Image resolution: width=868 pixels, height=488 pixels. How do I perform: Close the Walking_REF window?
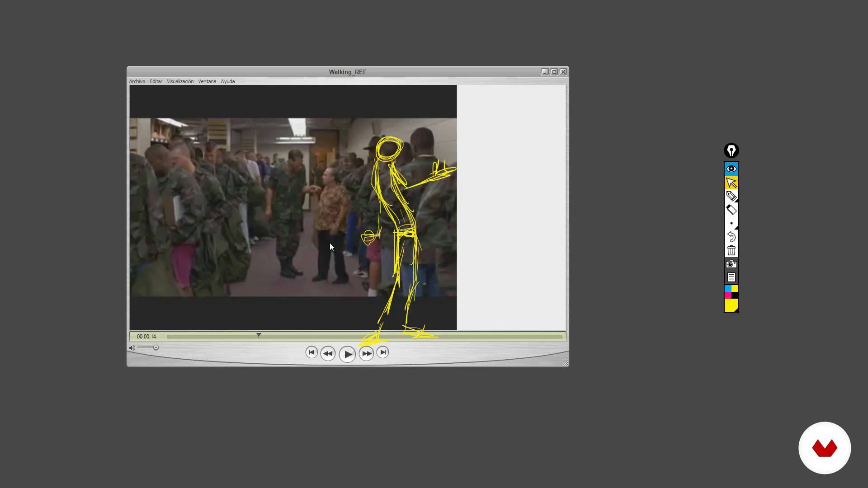point(563,72)
